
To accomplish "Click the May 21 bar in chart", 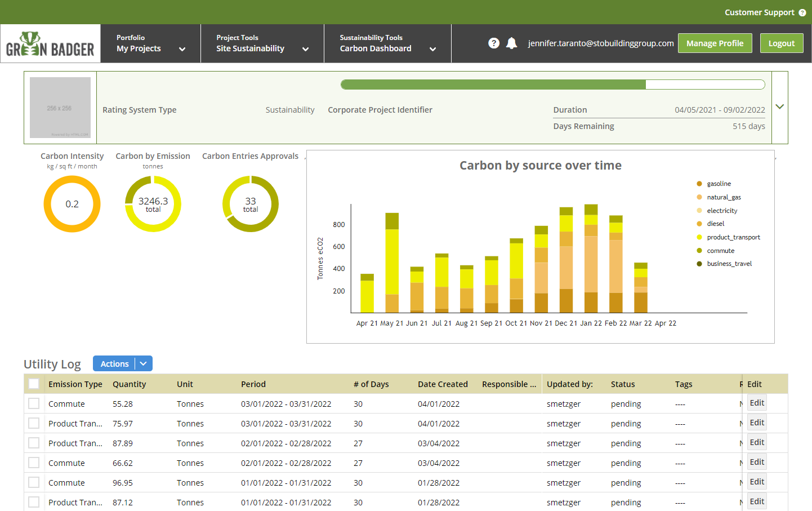I will tap(392, 263).
